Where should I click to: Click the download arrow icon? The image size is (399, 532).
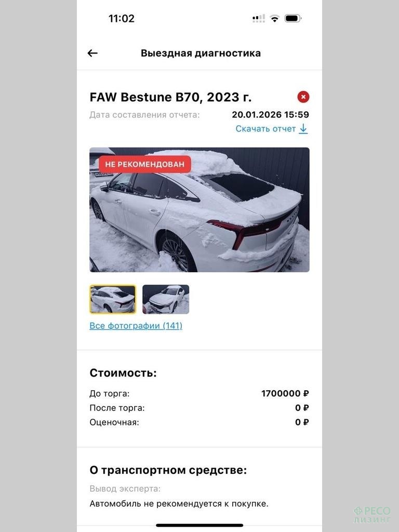pos(303,129)
